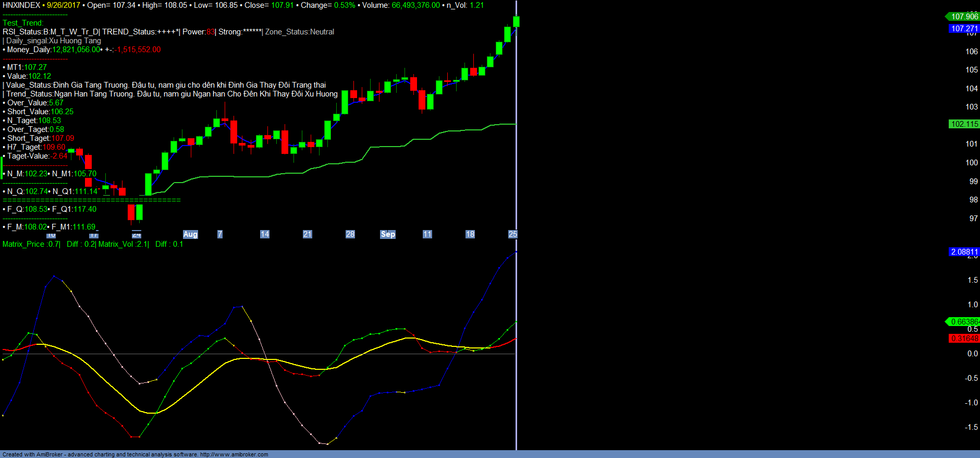Select the Aug marker on date axis
This screenshot has width=980, height=458.
[x=190, y=234]
